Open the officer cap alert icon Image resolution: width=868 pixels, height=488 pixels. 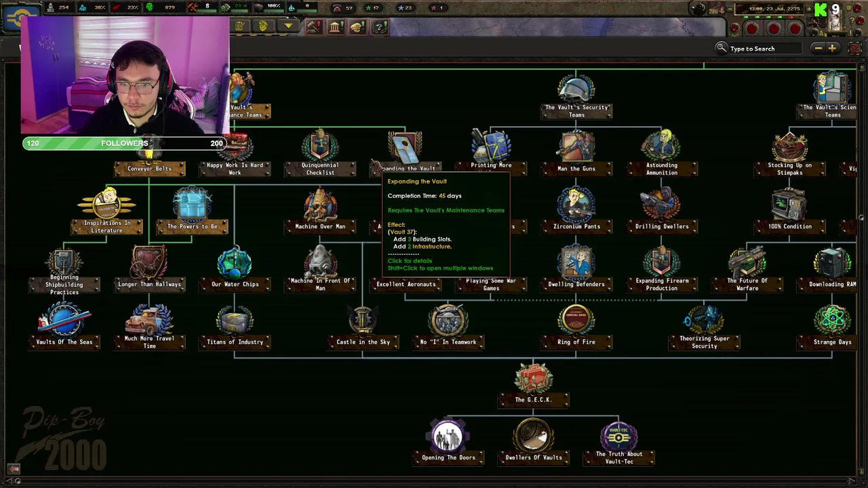coord(357,27)
